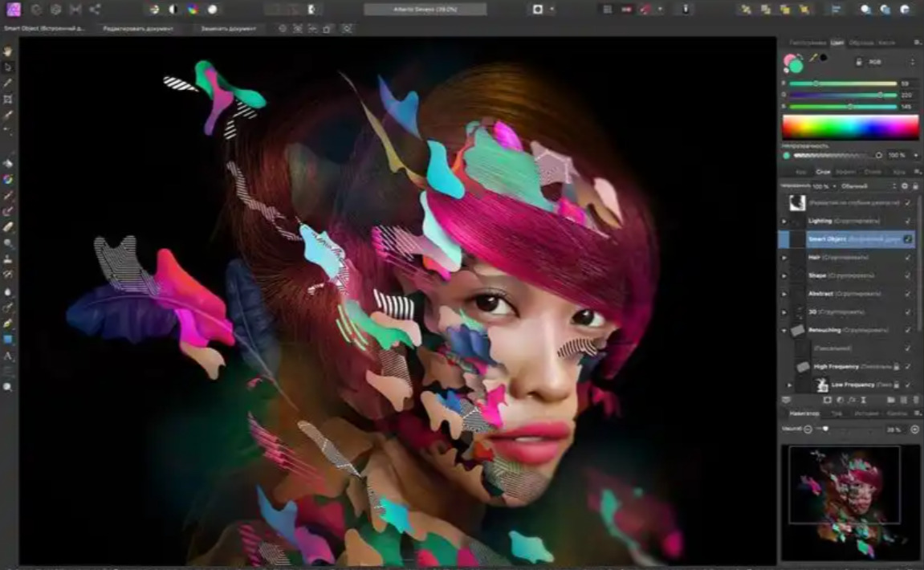Click the rainbow color spectrum bar

(849, 127)
